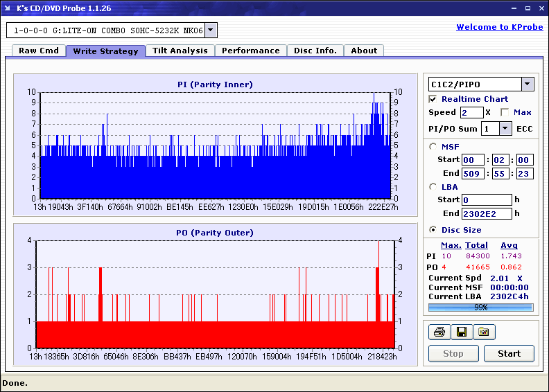
Task: Open the PI/PO Sum ECC dropdown
Action: 505,129
